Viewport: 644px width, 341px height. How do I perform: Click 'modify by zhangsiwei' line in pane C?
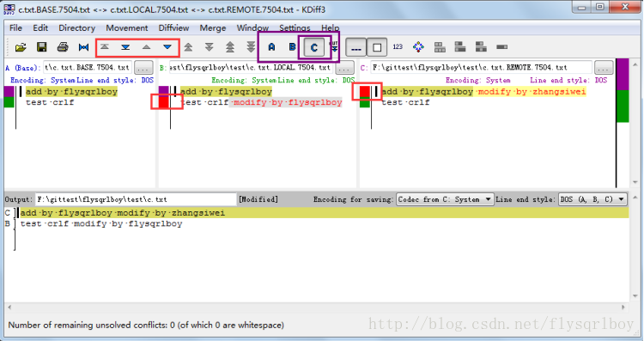[532, 92]
